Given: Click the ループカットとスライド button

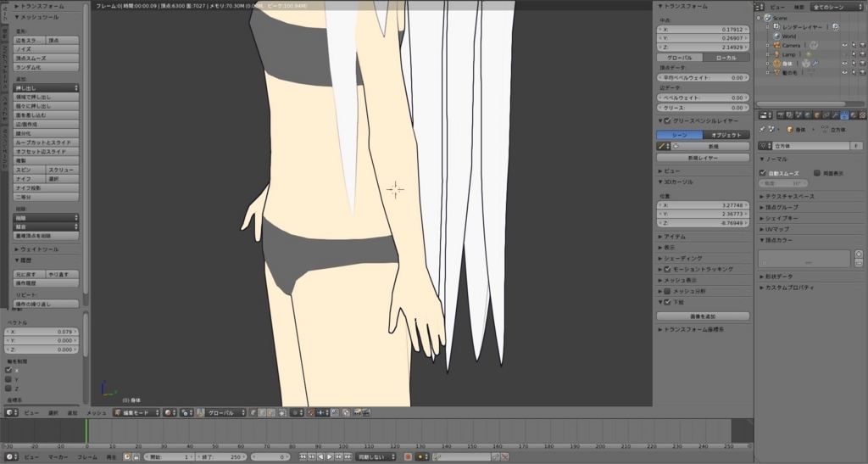Looking at the screenshot, I should (x=46, y=143).
